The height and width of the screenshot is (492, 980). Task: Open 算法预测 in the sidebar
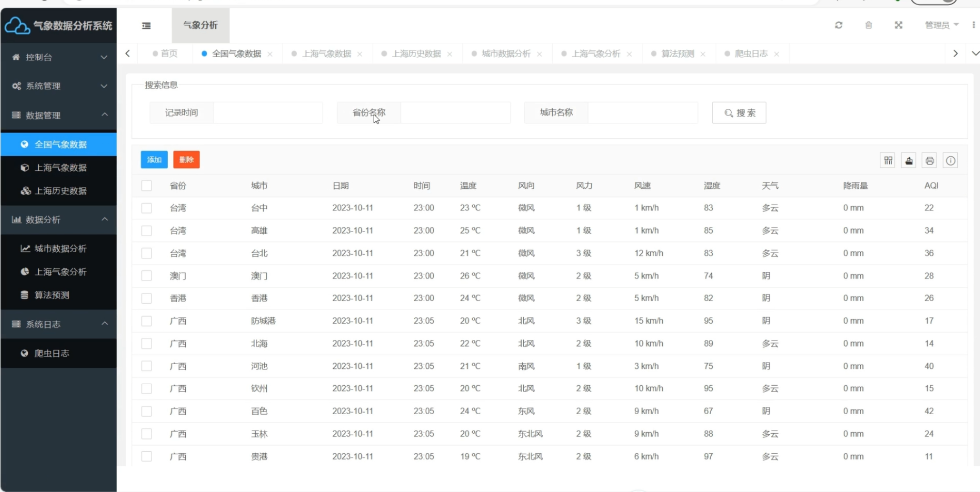click(58, 295)
